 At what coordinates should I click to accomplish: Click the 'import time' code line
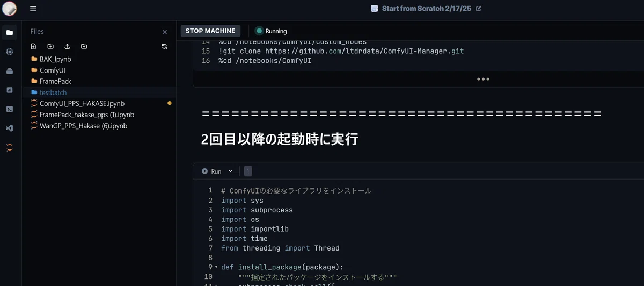click(x=244, y=239)
